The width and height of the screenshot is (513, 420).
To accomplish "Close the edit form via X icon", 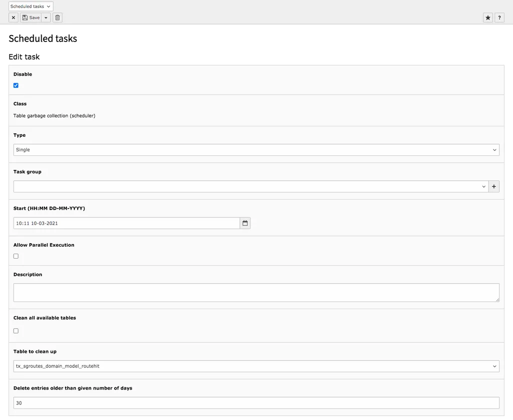I will pyautogui.click(x=13, y=18).
